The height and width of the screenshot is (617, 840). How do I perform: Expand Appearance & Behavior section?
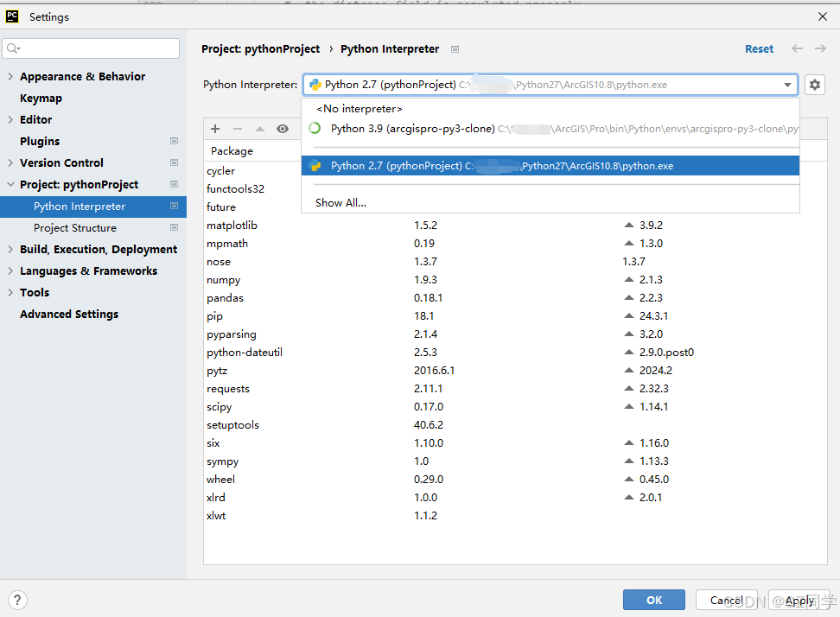pyautogui.click(x=10, y=76)
